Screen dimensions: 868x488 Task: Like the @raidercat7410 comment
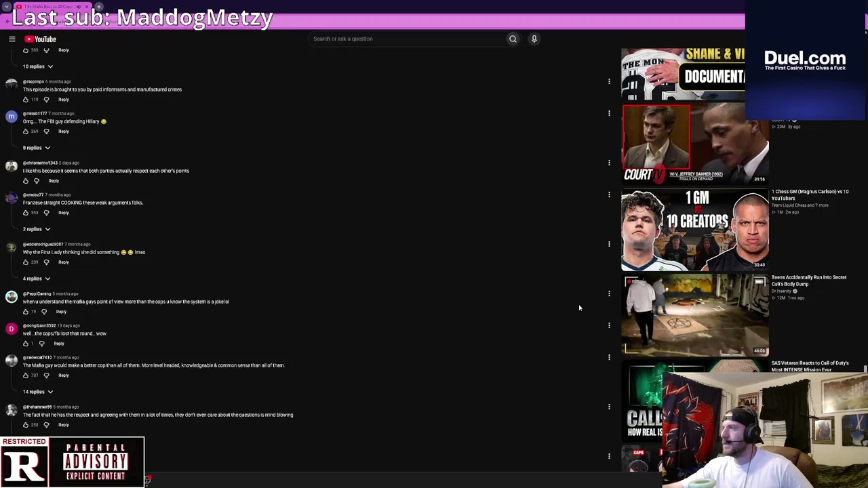coord(26,375)
